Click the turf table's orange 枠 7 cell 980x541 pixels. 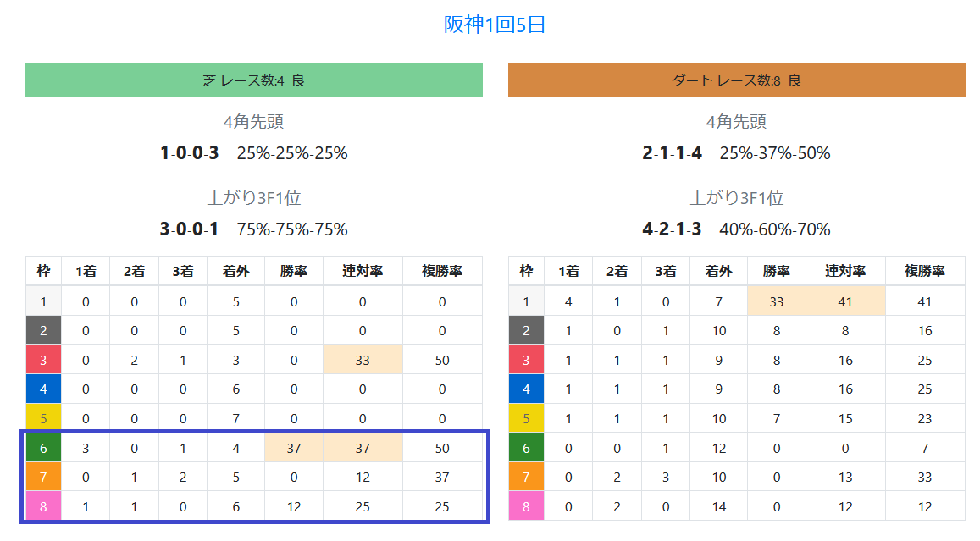pos(43,478)
